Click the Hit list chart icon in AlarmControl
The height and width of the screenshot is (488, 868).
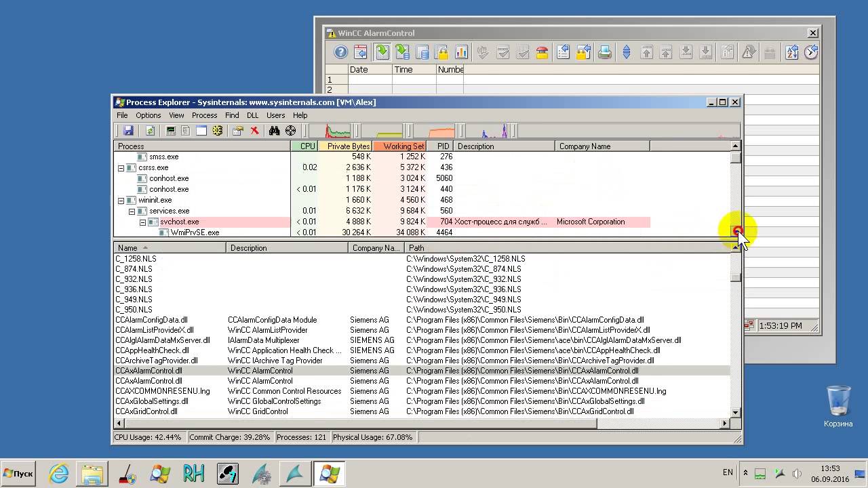coord(461,52)
